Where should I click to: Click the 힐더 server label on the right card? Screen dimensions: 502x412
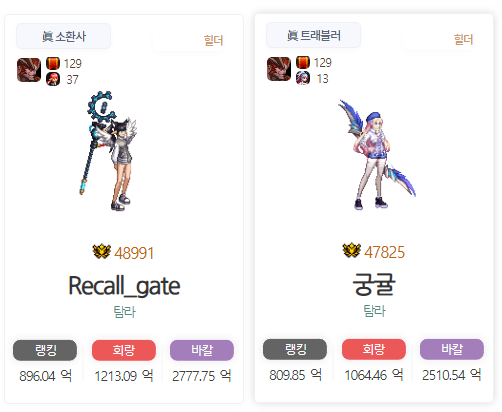(x=463, y=40)
